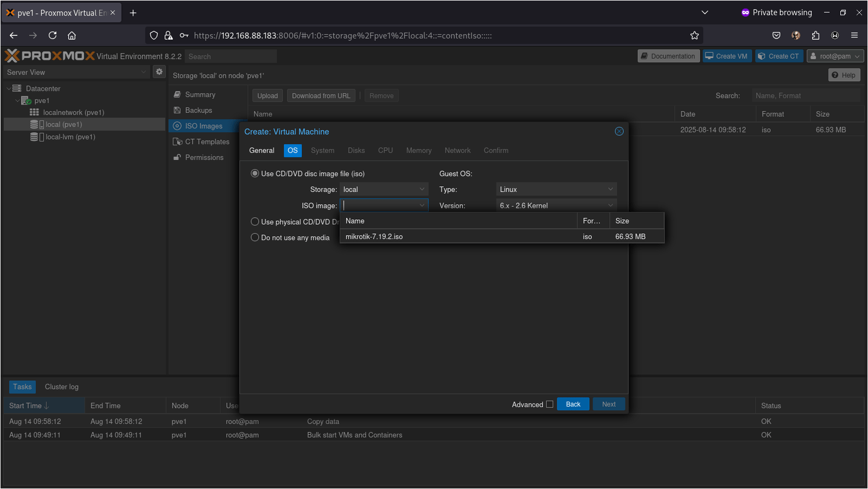Reload the page in browser
The width and height of the screenshot is (868, 489).
click(53, 35)
